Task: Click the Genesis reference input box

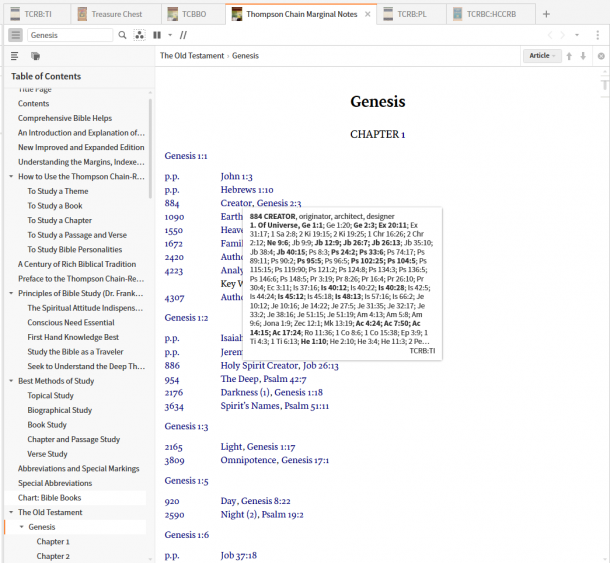Action: point(68,35)
